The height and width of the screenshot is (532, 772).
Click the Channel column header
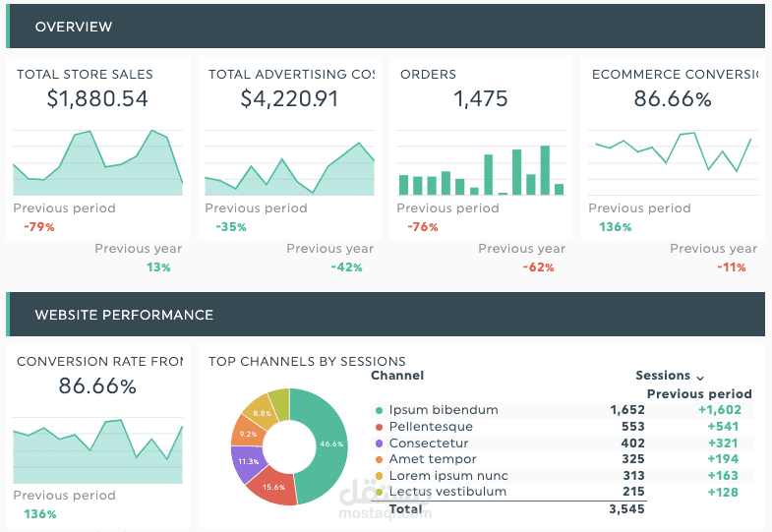click(397, 376)
